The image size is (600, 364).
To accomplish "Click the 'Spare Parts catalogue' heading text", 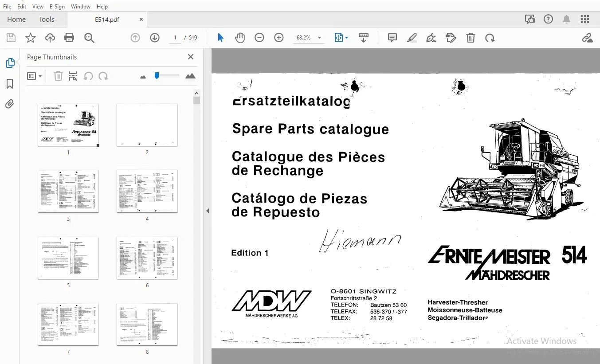I will (310, 129).
